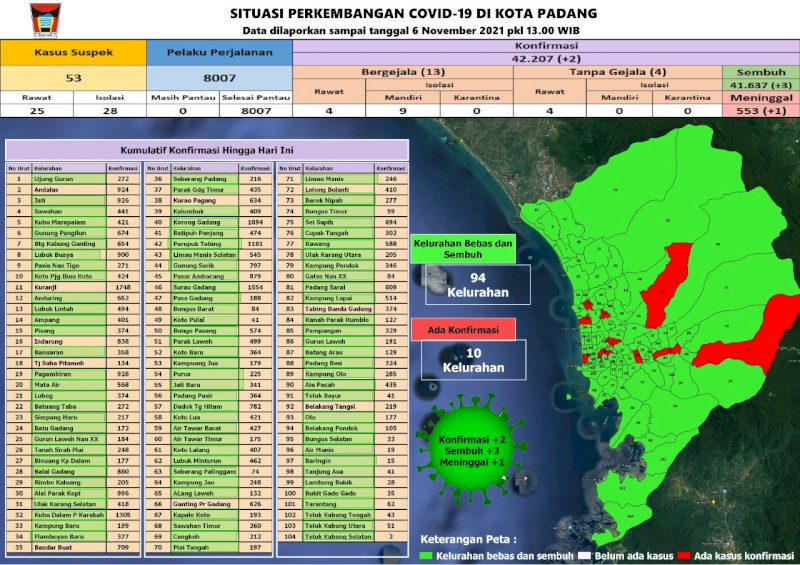Click the red legend swatch for Ada kasus konfirmasi
800x565 pixels.
pyautogui.click(x=684, y=556)
